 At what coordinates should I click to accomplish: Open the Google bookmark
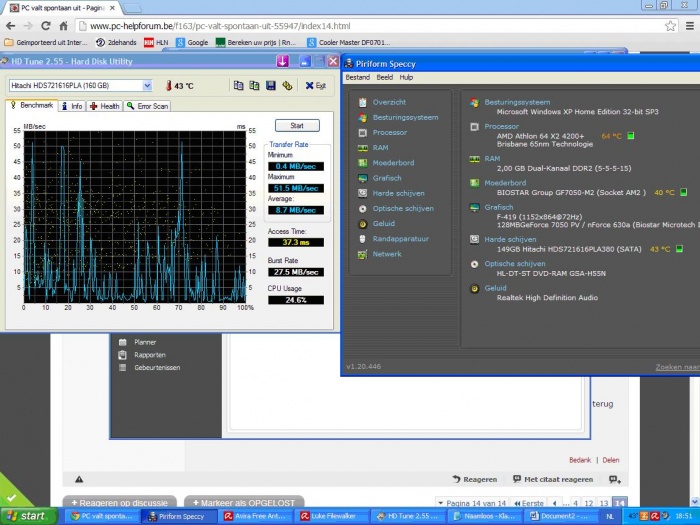coord(192,42)
